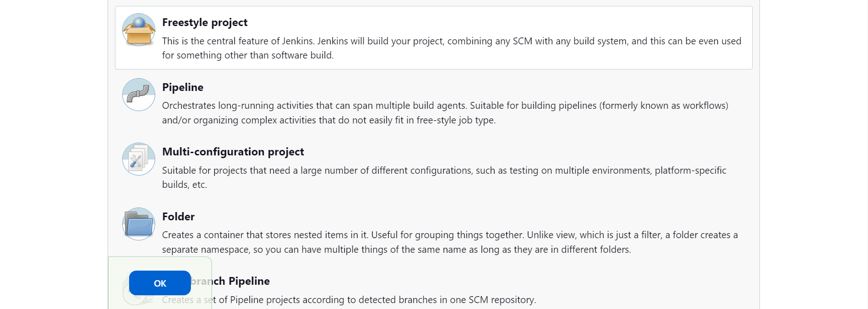Click text about testing on multiple environments

[444, 177]
